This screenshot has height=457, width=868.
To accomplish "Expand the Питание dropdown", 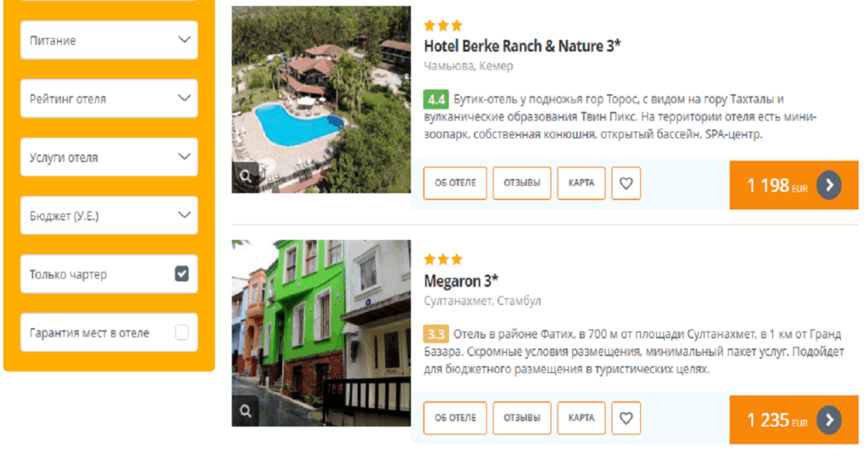I will pyautogui.click(x=109, y=40).
